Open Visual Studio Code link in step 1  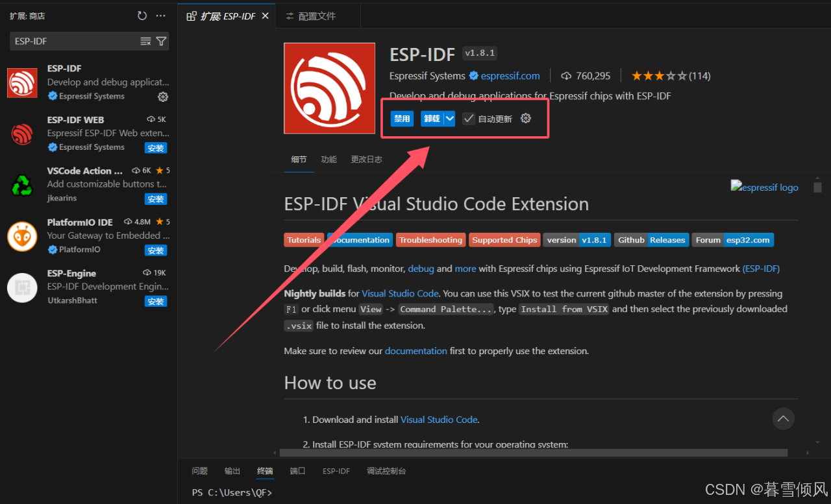click(439, 420)
